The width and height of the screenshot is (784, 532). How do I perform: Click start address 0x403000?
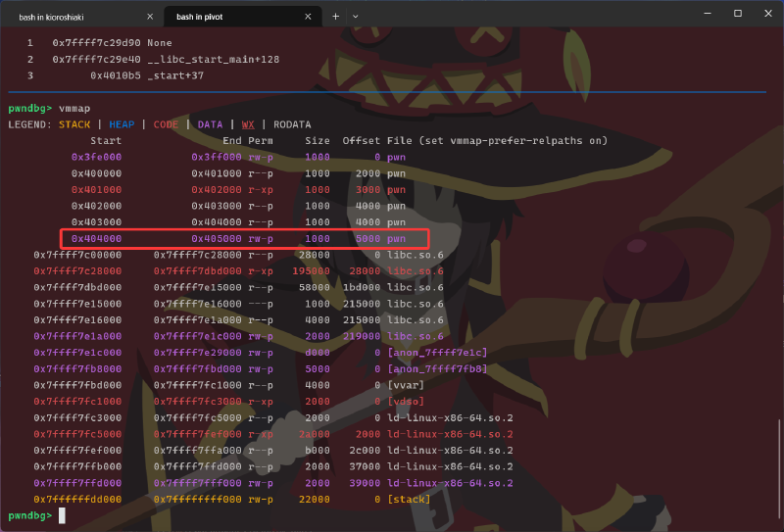pos(96,222)
